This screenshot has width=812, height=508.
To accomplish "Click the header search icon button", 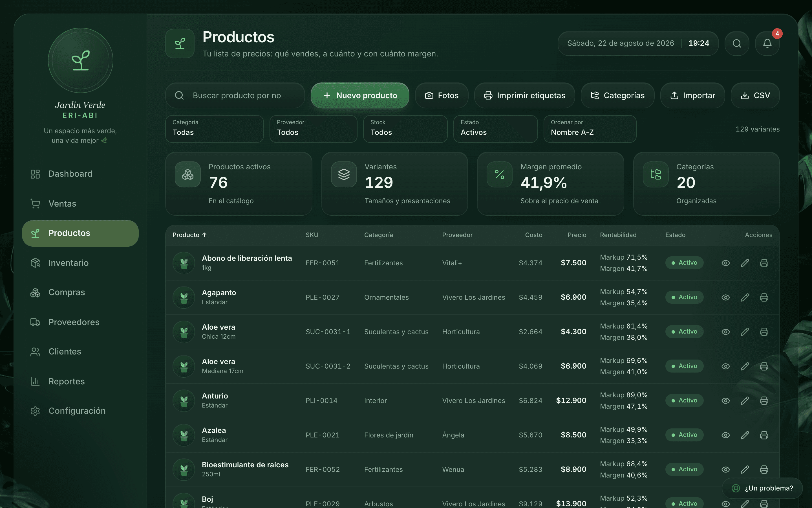I will click(737, 43).
